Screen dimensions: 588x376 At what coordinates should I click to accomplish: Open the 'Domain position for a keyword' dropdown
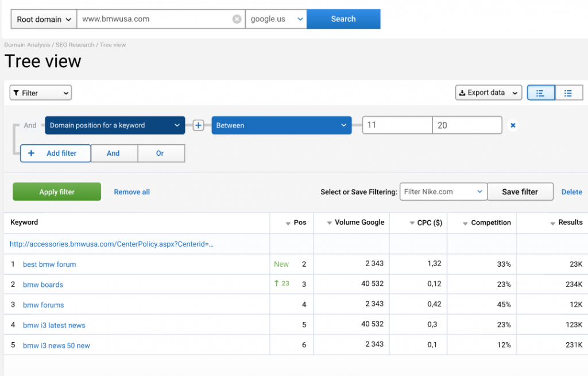coord(115,125)
